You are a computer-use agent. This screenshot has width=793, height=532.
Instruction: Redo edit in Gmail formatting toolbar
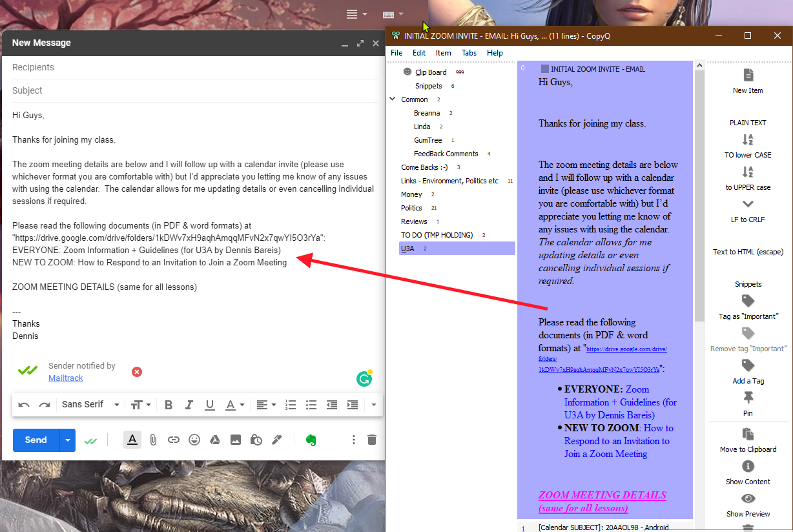45,405
